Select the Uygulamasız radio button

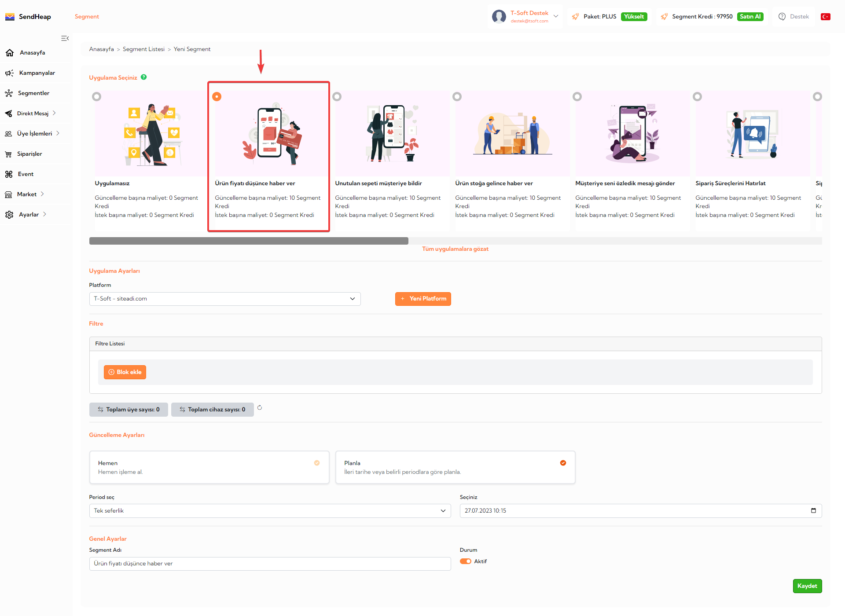[x=96, y=96]
